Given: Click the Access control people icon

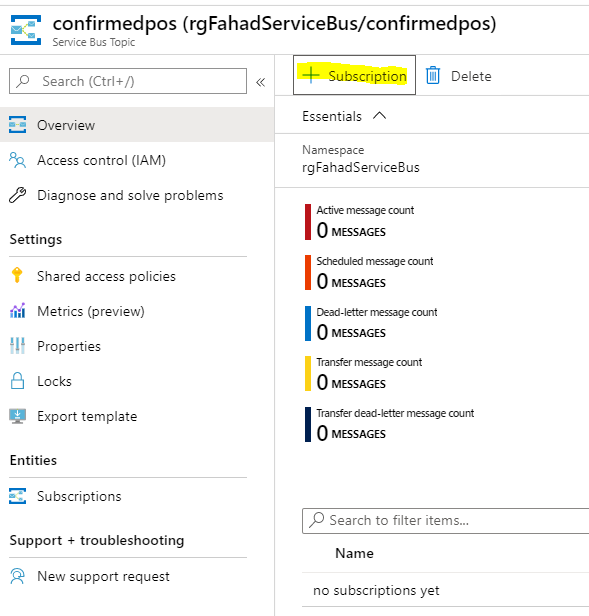Looking at the screenshot, I should tap(17, 160).
